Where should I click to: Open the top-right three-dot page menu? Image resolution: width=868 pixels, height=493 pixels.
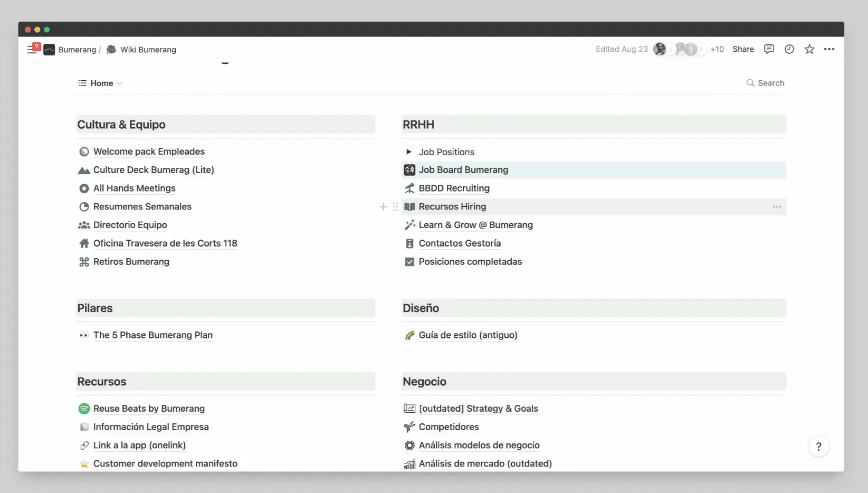pyautogui.click(x=829, y=49)
